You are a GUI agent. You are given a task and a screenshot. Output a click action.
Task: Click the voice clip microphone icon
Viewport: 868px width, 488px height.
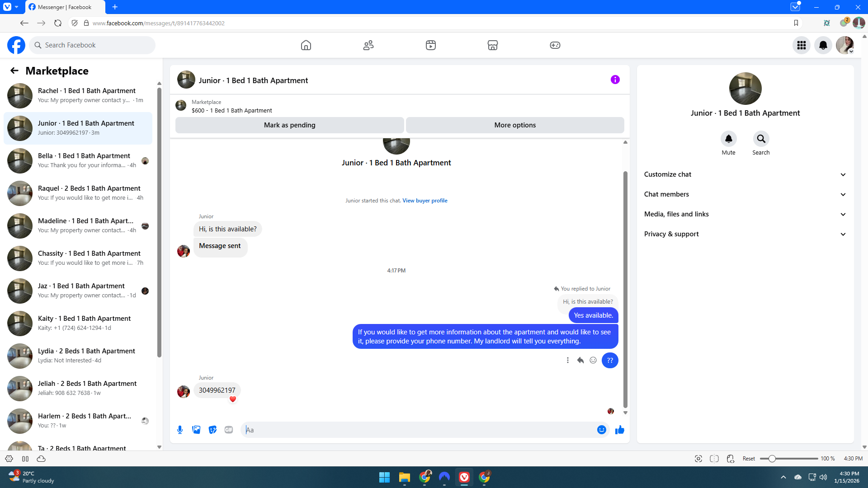click(180, 430)
